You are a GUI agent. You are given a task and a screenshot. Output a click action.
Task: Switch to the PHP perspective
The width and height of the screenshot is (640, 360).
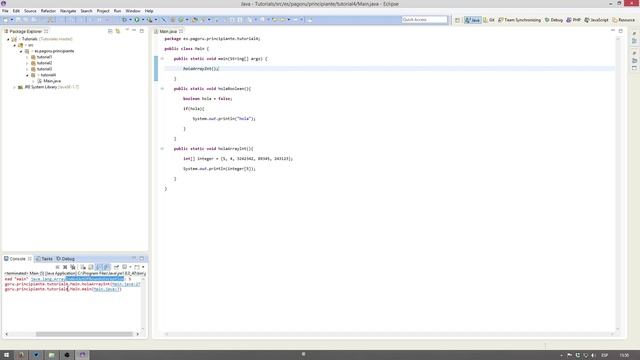pos(573,20)
